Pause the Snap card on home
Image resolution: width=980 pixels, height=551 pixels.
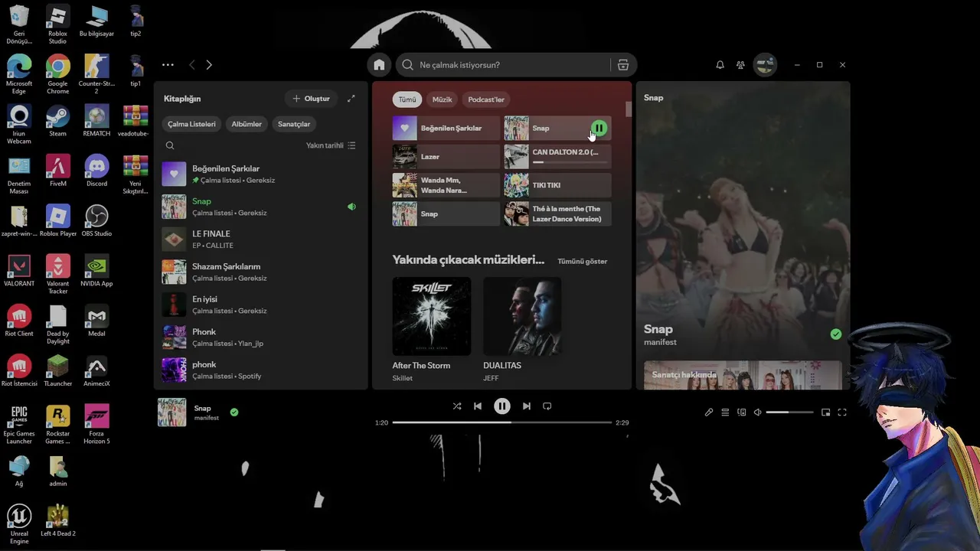[599, 129]
